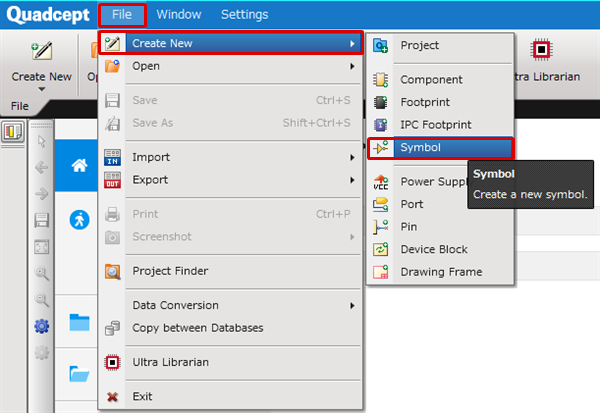
Task: Choose Create New in File menu
Action: (x=230, y=43)
